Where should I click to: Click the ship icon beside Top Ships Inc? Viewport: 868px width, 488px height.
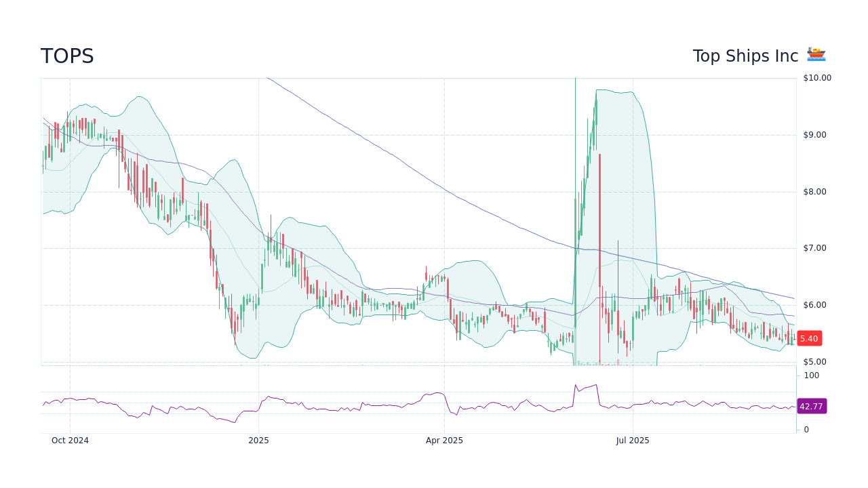click(816, 55)
